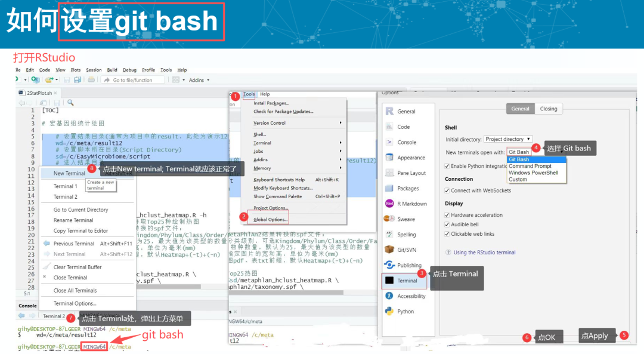Click the workspace panes grid icon
The image size is (644, 354).
tap(176, 80)
